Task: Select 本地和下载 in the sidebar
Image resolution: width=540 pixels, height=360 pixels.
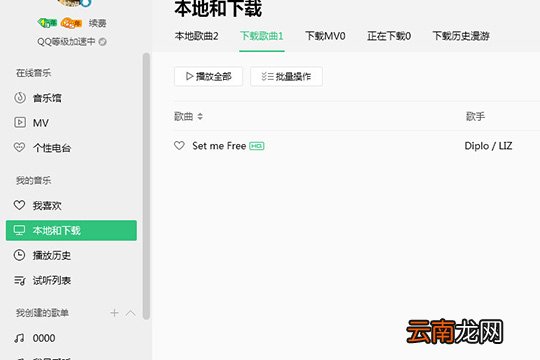Action: point(71,230)
